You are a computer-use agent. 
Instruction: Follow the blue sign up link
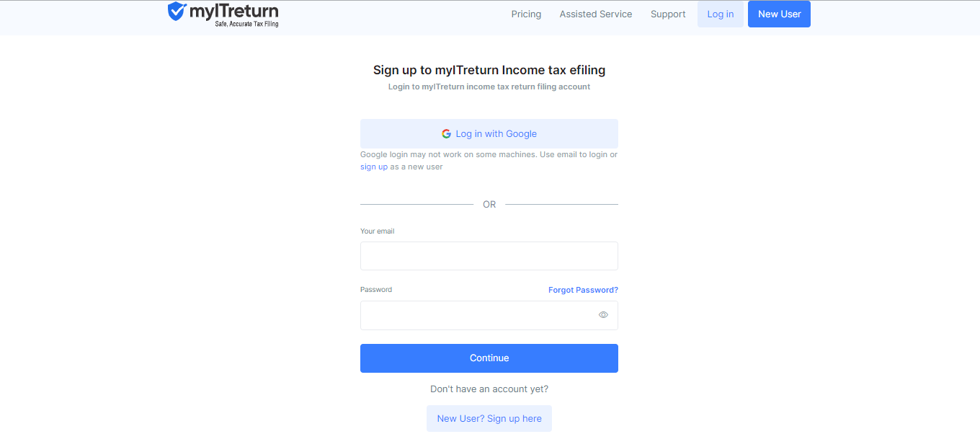[374, 167]
